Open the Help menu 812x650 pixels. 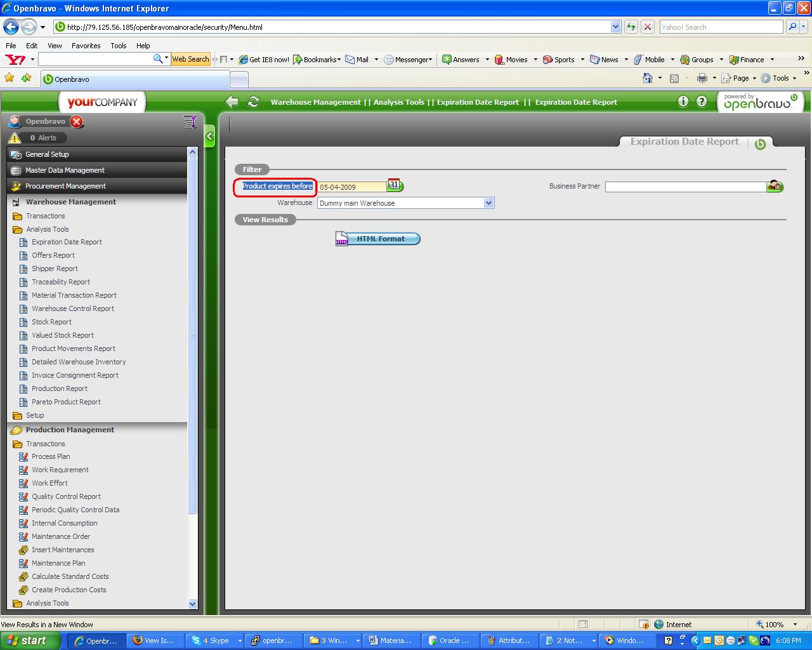point(143,46)
